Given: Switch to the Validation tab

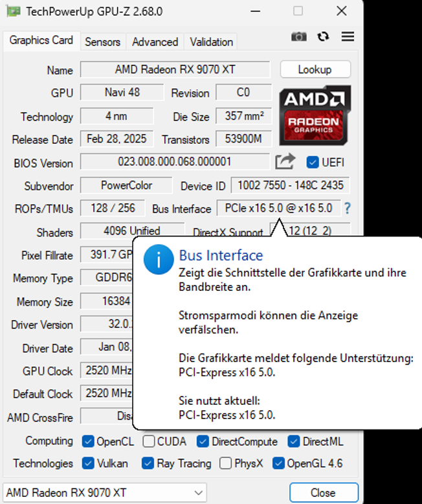Looking at the screenshot, I should 211,42.
